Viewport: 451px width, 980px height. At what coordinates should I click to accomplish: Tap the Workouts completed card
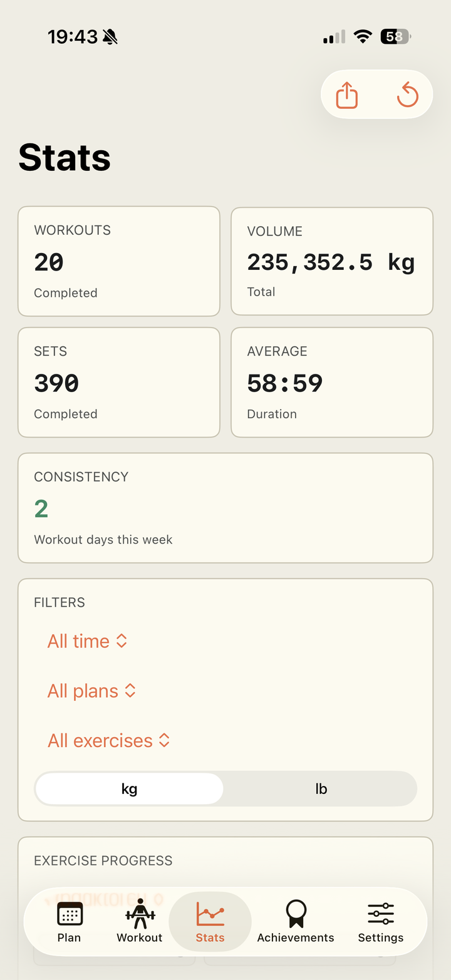coord(119,261)
